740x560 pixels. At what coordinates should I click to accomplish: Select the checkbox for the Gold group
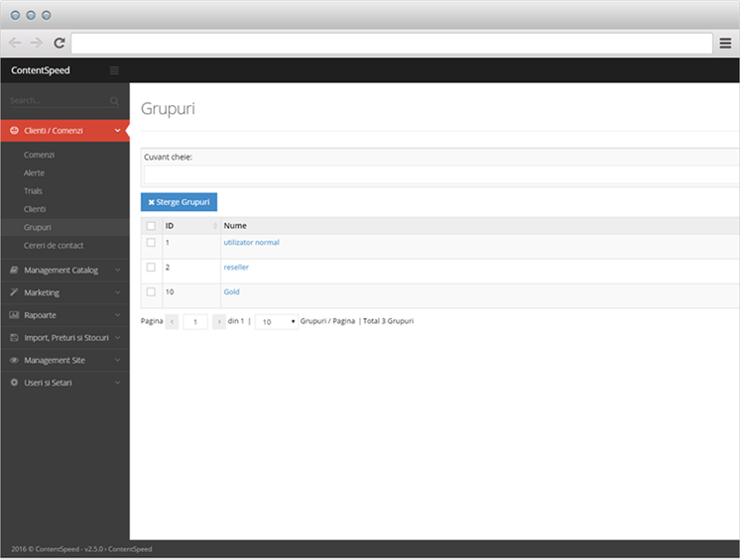pos(151,292)
